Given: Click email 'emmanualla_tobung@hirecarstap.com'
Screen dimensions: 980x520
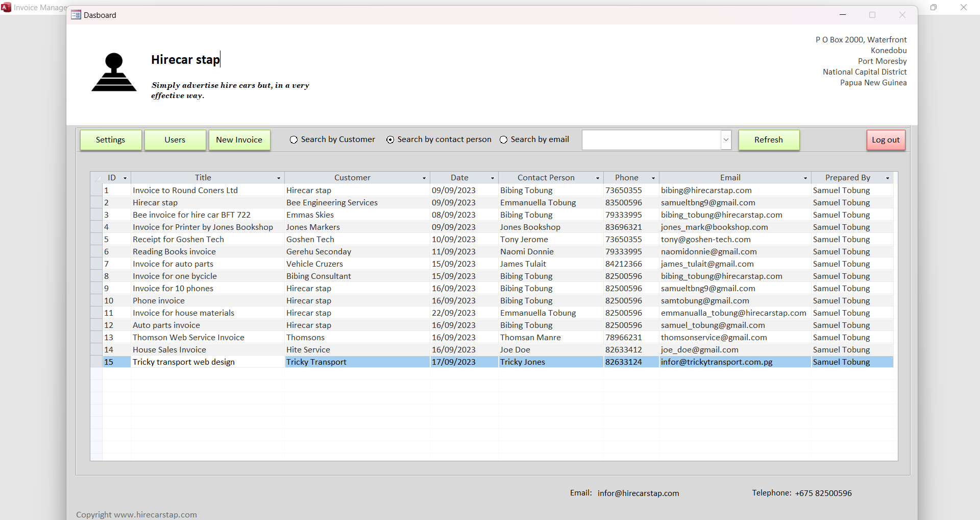Looking at the screenshot, I should [x=733, y=313].
